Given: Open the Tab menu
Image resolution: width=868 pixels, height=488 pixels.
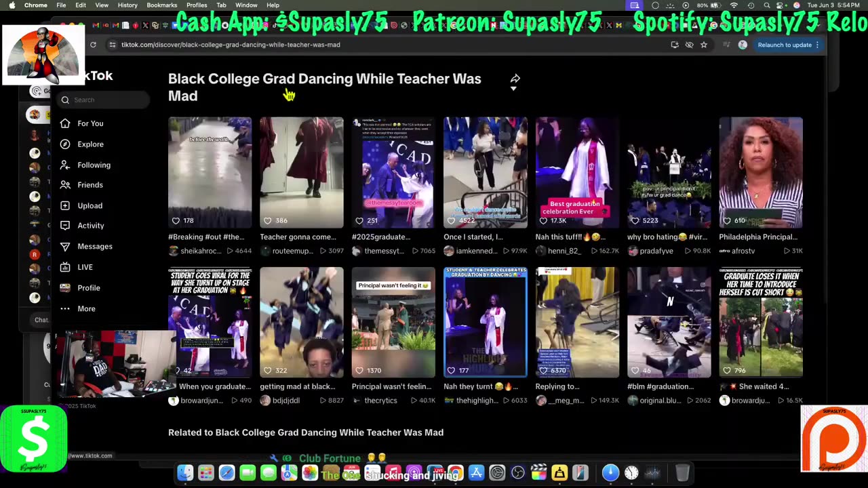Looking at the screenshot, I should point(221,5).
